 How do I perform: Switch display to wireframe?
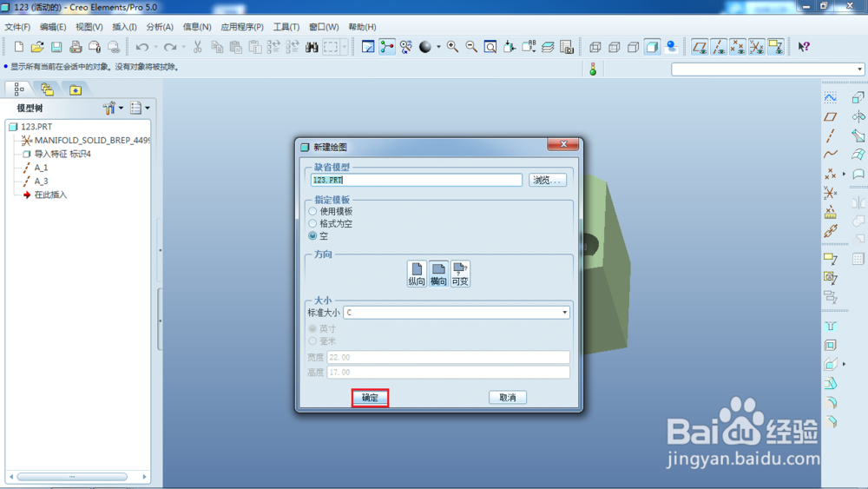(x=595, y=47)
